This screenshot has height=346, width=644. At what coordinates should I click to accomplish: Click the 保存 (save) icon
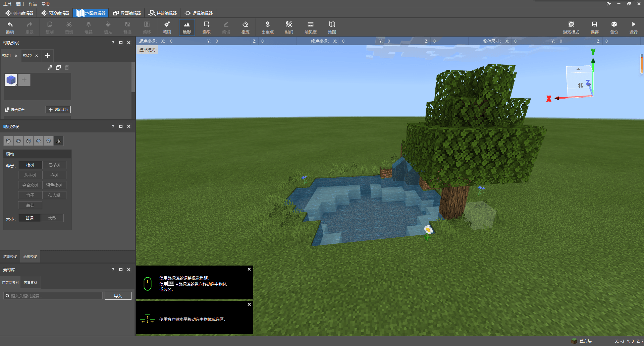(595, 27)
